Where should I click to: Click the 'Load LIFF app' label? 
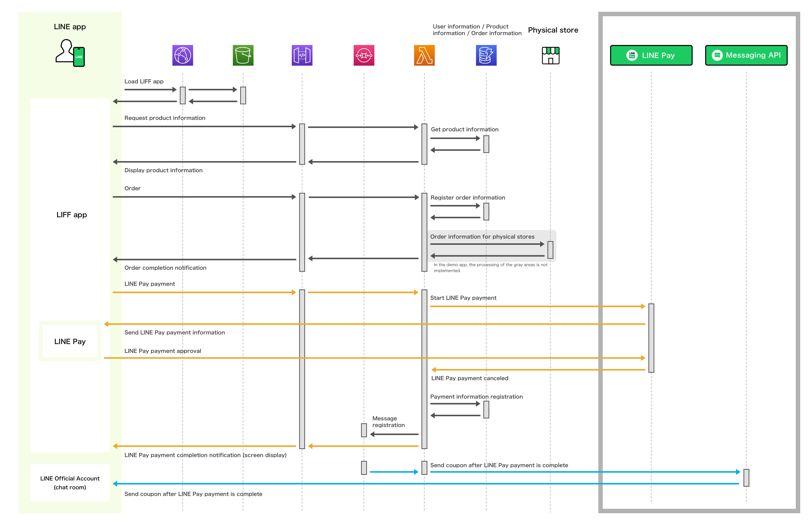(x=144, y=81)
